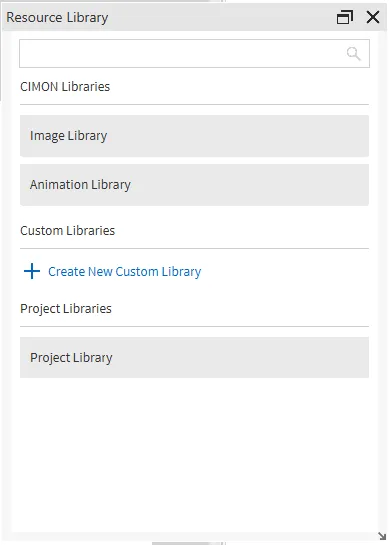Click the resize grip arrow icon
The height and width of the screenshot is (545, 389).
click(382, 536)
